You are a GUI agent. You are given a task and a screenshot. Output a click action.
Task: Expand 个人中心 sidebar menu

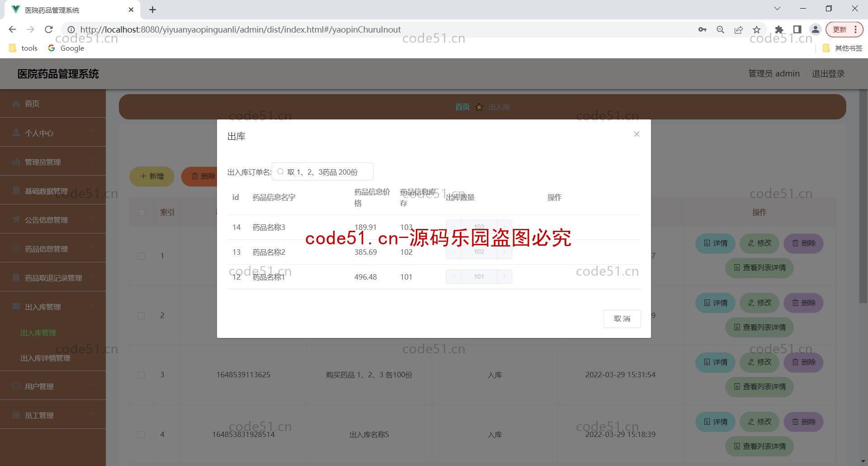pos(53,133)
